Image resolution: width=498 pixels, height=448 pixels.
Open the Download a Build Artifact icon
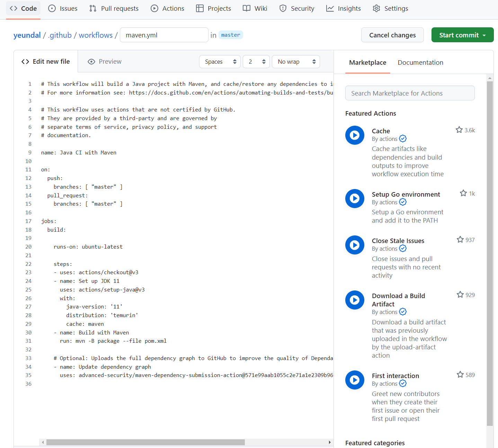tap(355, 300)
